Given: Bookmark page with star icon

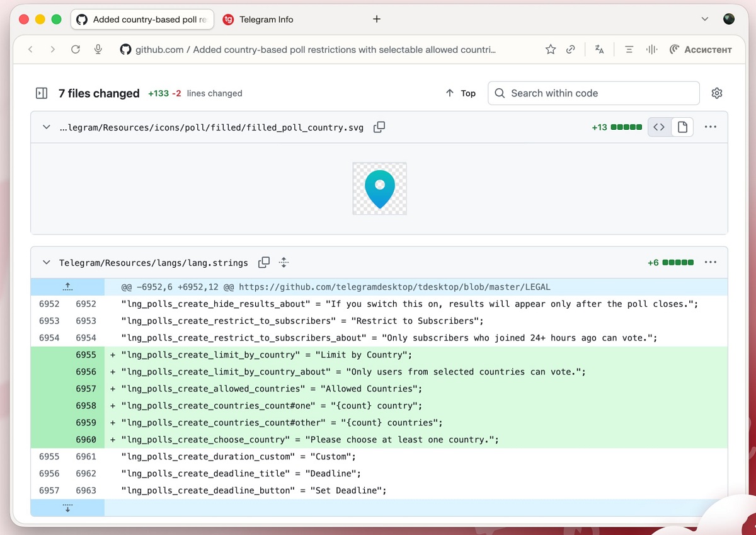Looking at the screenshot, I should 551,49.
